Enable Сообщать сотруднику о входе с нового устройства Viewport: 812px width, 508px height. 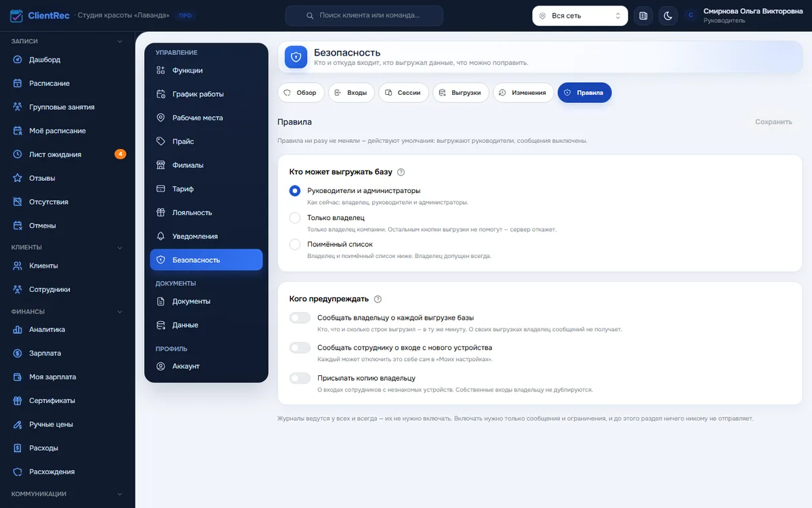[300, 347]
